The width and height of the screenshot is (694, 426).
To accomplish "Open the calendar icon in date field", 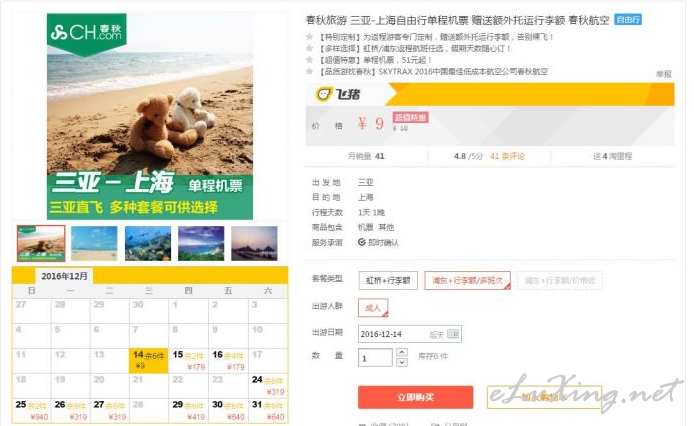I will tap(453, 334).
